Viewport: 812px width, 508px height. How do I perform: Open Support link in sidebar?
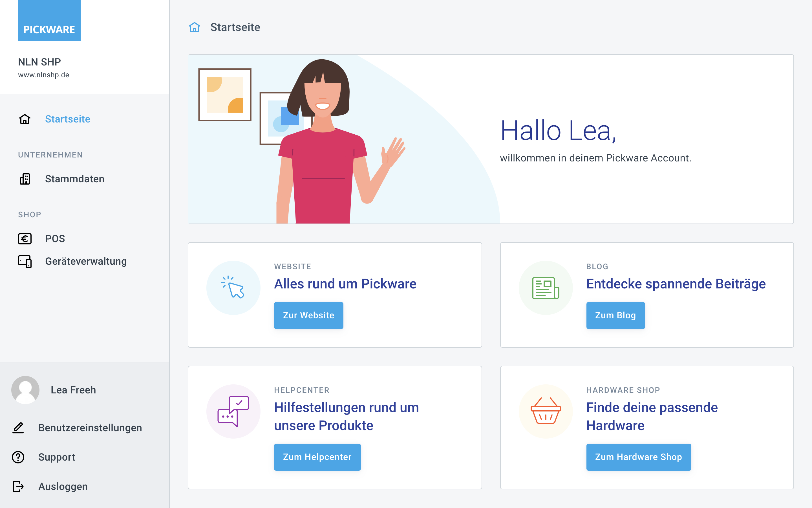57,457
